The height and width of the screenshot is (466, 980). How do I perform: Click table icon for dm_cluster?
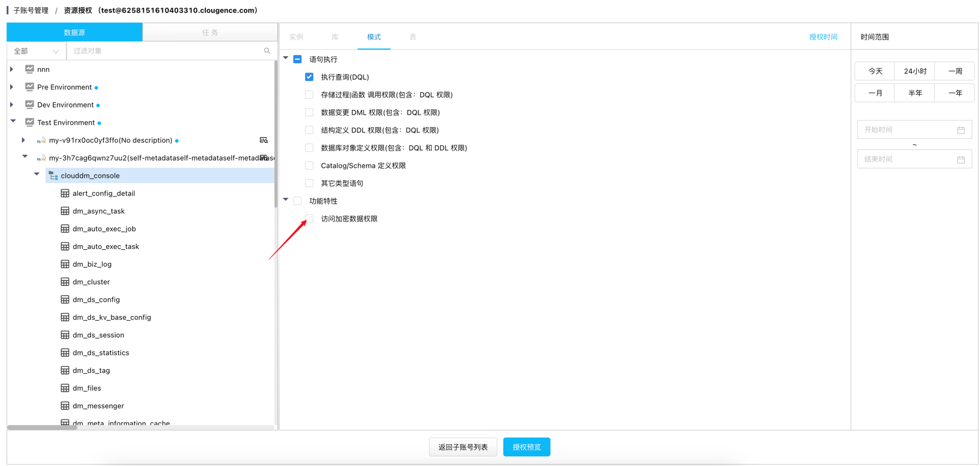point(65,282)
